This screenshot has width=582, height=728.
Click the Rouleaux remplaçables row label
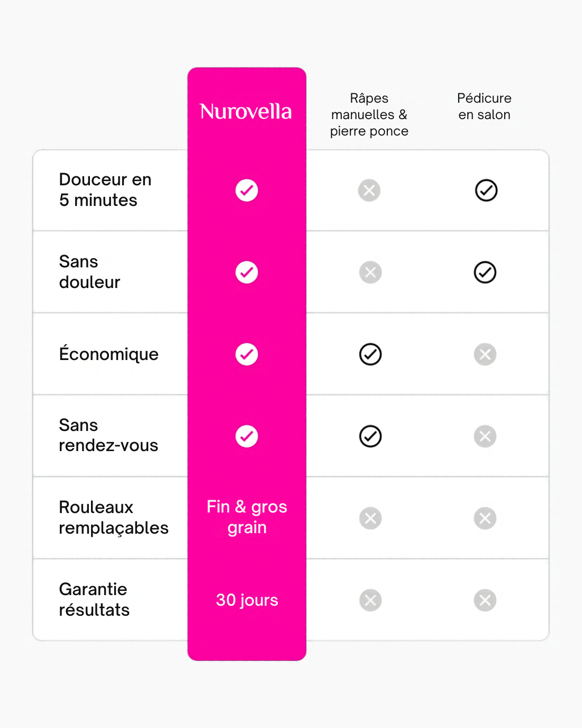114,517
